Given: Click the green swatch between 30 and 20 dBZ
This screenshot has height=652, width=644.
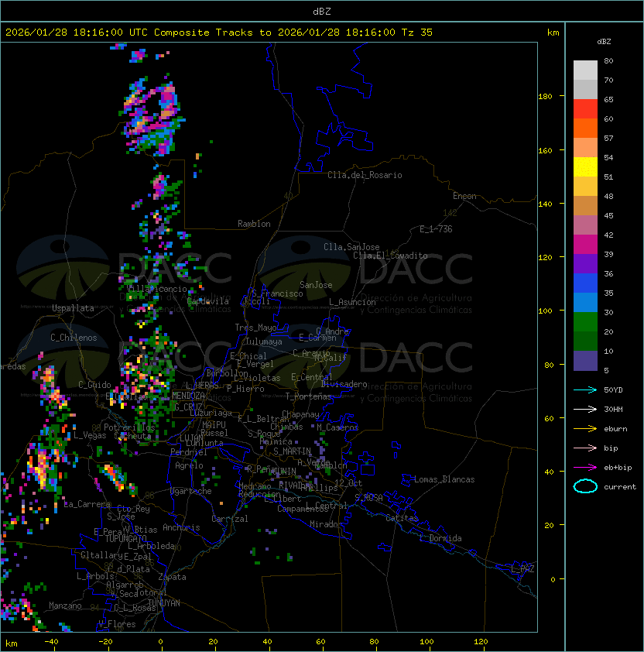Looking at the screenshot, I should [x=585, y=322].
